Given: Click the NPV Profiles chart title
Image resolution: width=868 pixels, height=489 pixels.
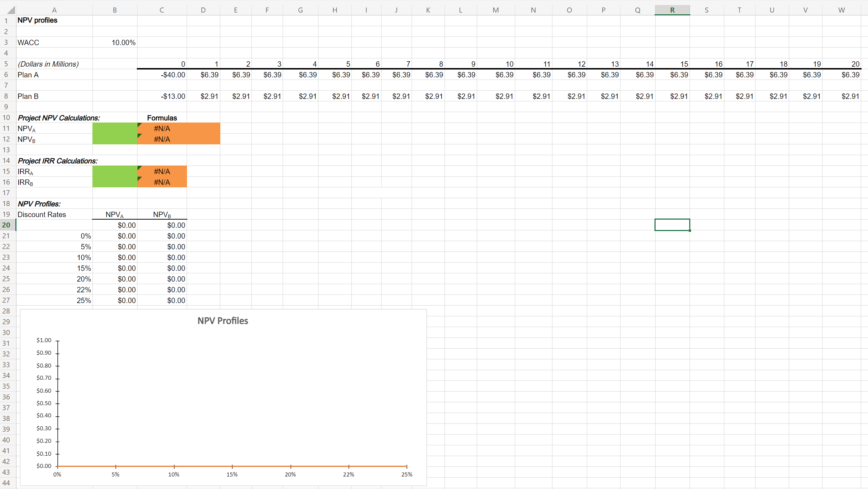Looking at the screenshot, I should (x=222, y=321).
